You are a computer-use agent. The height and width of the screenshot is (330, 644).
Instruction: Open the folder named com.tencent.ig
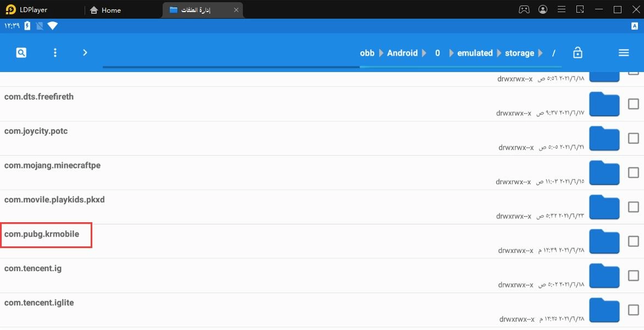click(33, 268)
